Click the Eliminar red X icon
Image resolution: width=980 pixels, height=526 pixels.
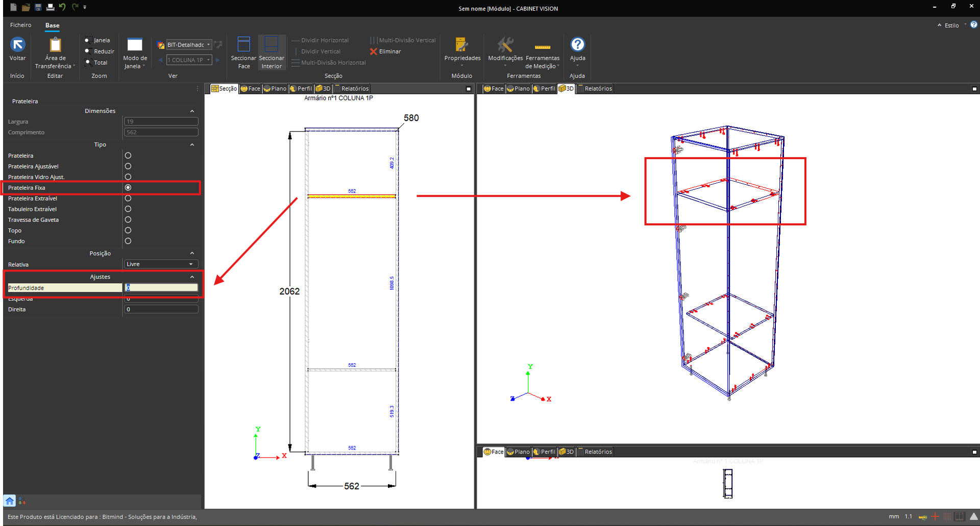point(373,52)
